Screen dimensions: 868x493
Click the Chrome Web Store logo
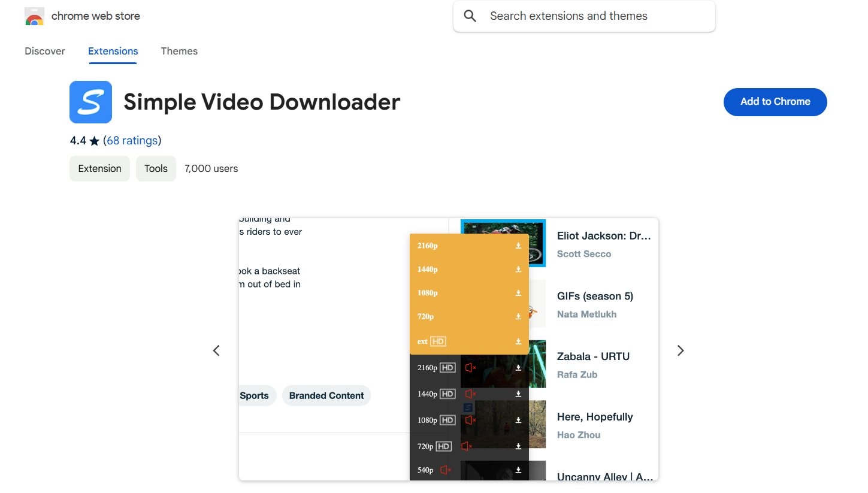[34, 16]
